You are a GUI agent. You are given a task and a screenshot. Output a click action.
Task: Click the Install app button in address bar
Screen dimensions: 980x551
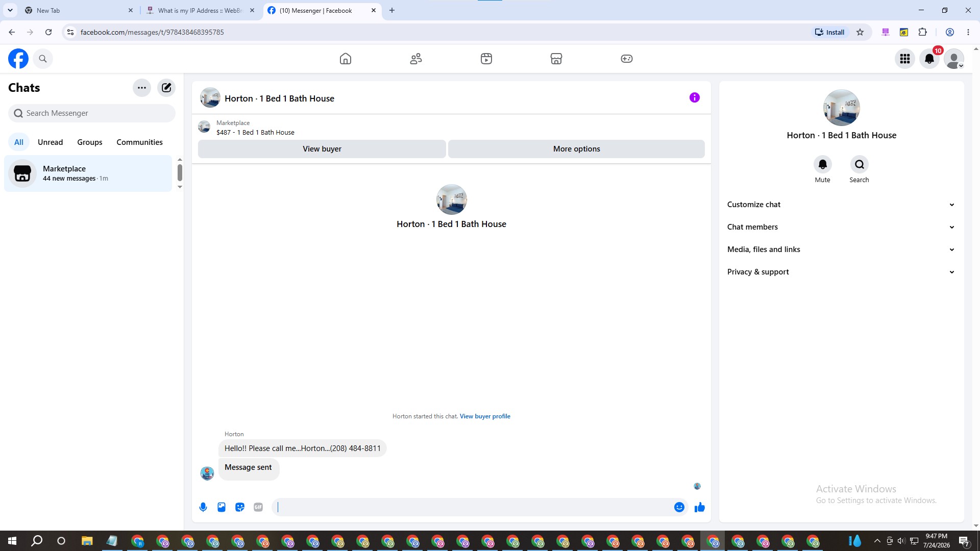point(829,32)
